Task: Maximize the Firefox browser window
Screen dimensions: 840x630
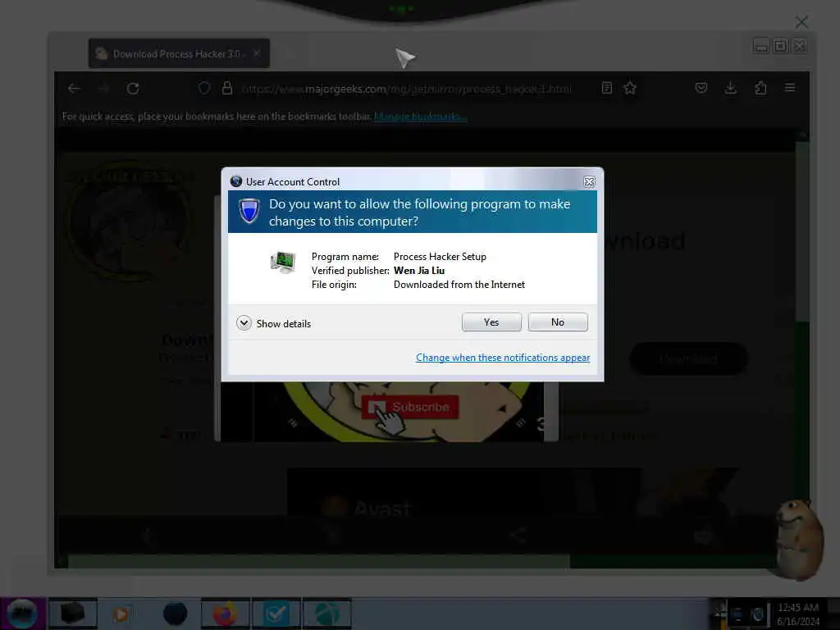Action: click(781, 47)
